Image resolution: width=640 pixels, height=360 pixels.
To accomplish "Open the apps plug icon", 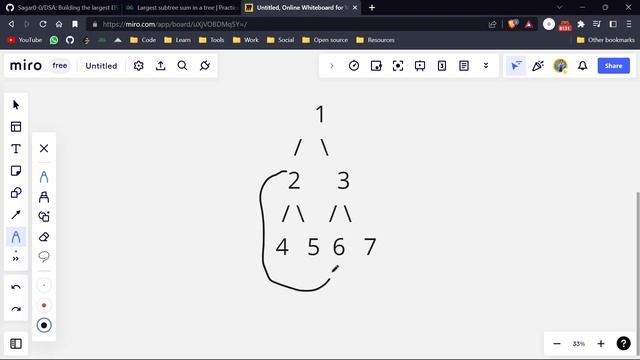I will (205, 66).
